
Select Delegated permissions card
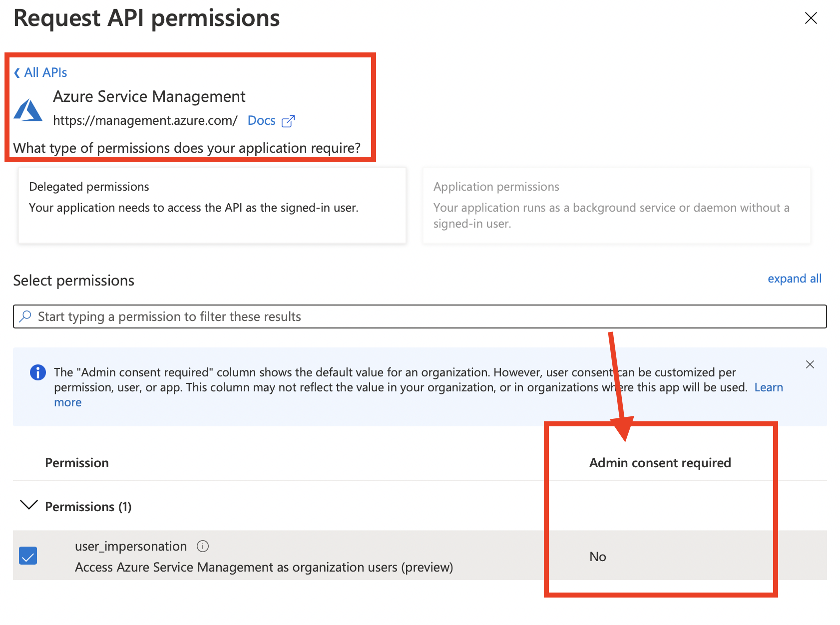212,205
